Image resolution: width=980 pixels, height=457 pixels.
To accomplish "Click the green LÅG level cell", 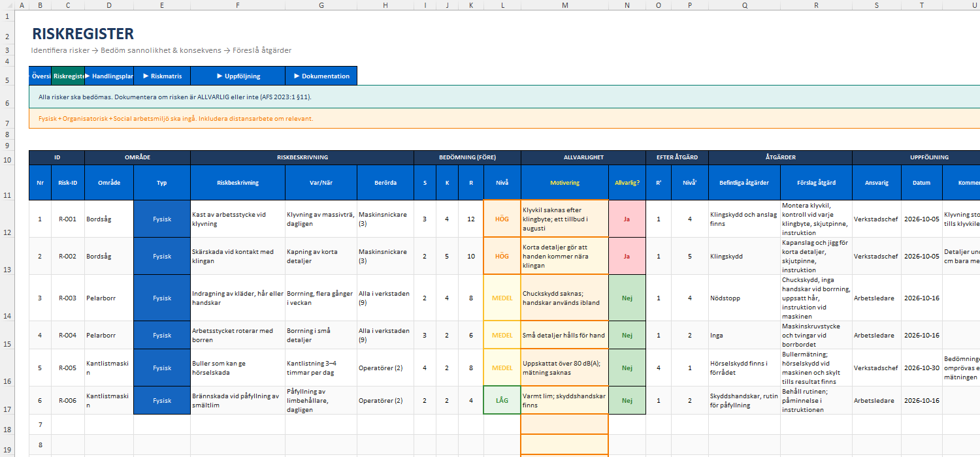I will point(502,401).
